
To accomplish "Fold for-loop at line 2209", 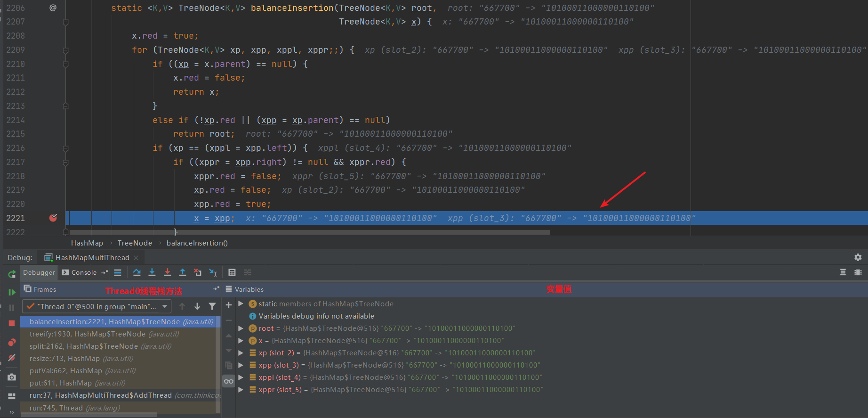I will [66, 50].
